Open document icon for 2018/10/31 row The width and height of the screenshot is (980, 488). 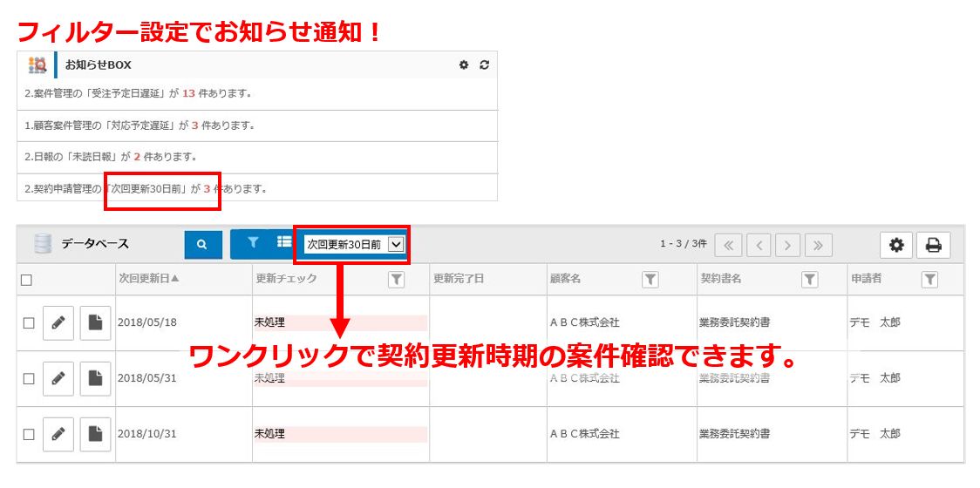pos(95,433)
